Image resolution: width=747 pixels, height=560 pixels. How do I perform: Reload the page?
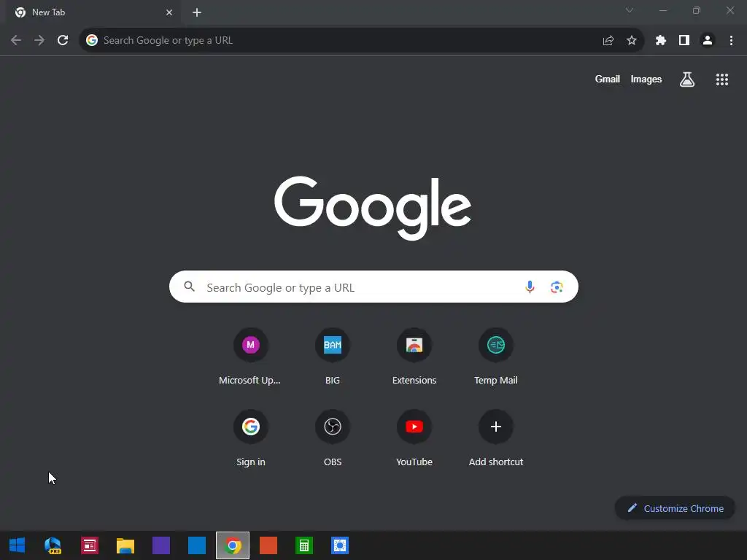pos(63,41)
